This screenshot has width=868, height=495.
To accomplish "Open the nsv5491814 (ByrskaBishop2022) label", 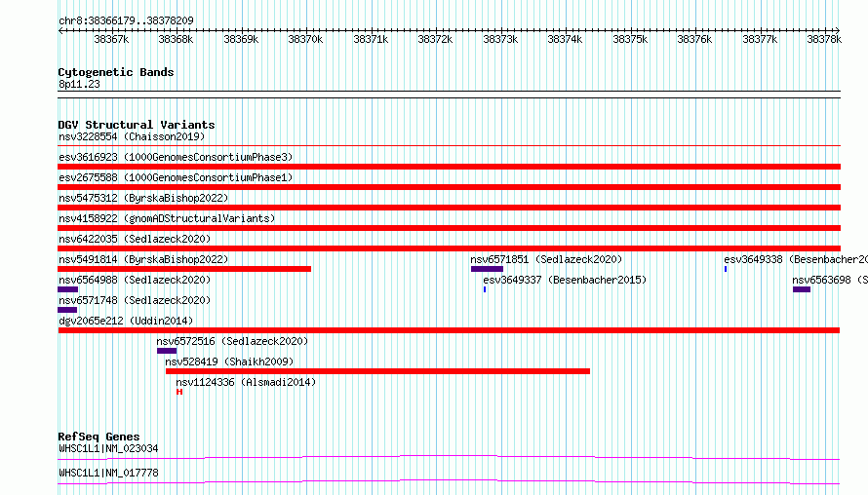I will 143,259.
